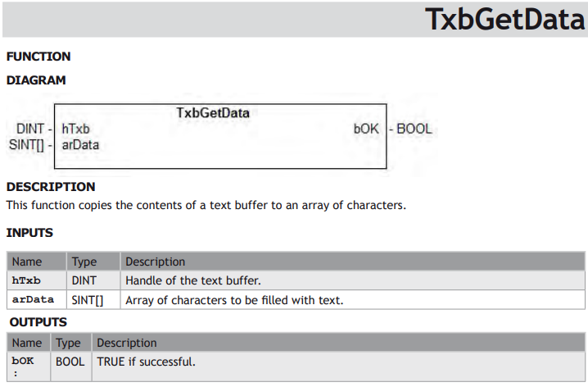The width and height of the screenshot is (588, 387).
Task: Select the arData row name cell
Action: 37,300
